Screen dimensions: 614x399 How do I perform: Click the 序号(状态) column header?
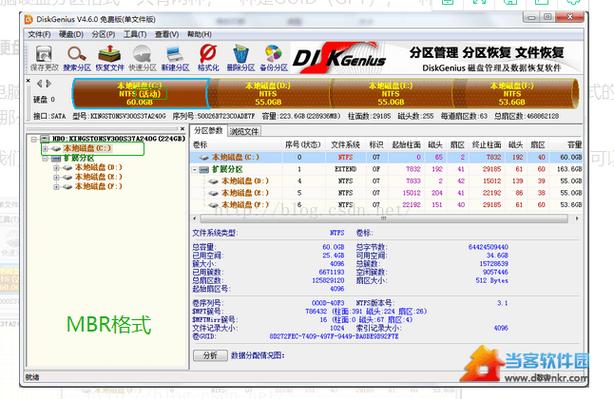[x=303, y=145]
